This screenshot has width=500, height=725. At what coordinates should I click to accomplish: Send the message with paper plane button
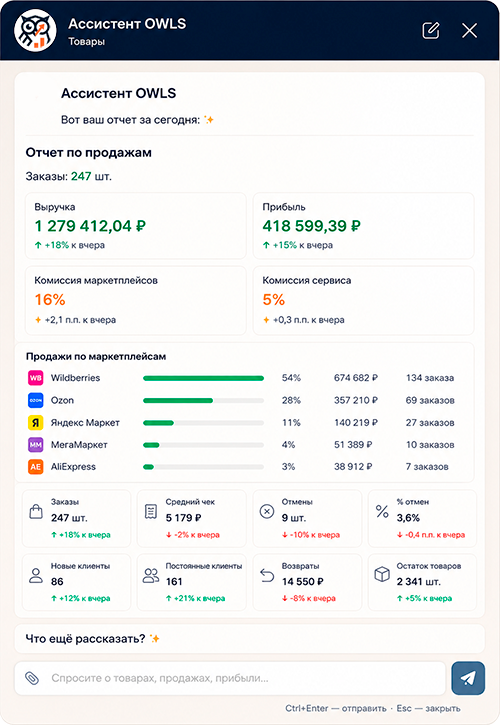pos(468,678)
